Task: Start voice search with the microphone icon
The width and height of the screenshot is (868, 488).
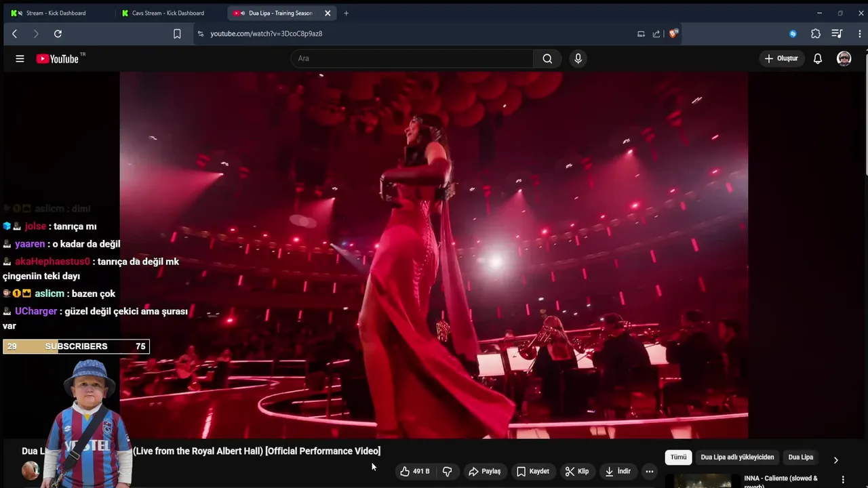Action: tap(578, 58)
